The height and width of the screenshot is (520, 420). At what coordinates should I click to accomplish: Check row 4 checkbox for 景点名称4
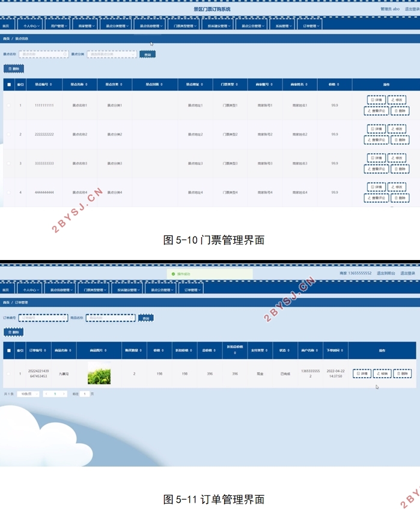8,192
